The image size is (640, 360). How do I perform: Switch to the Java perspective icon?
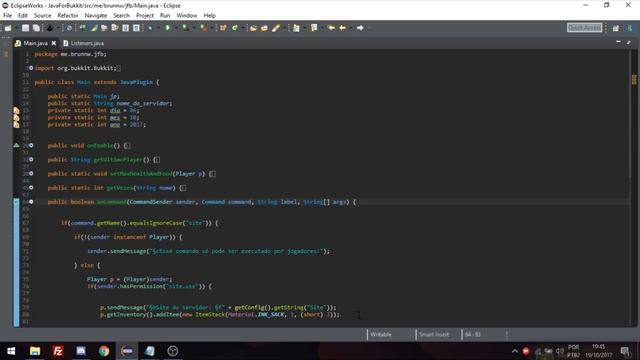630,28
